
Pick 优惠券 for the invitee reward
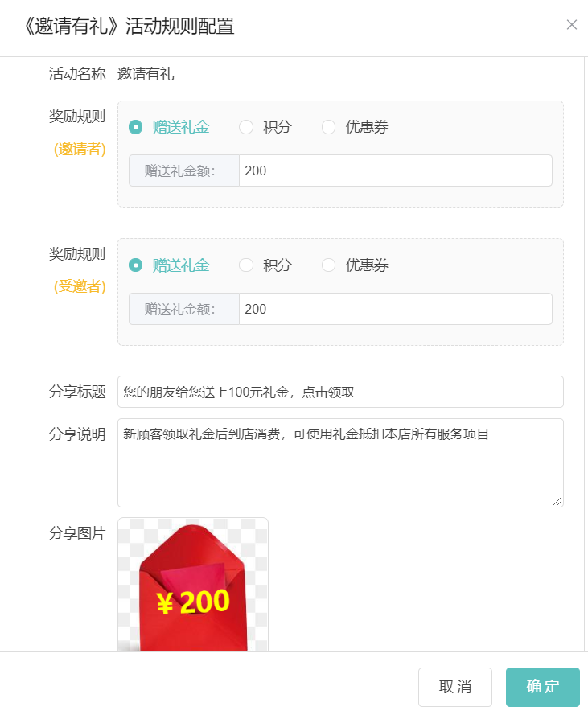click(328, 265)
